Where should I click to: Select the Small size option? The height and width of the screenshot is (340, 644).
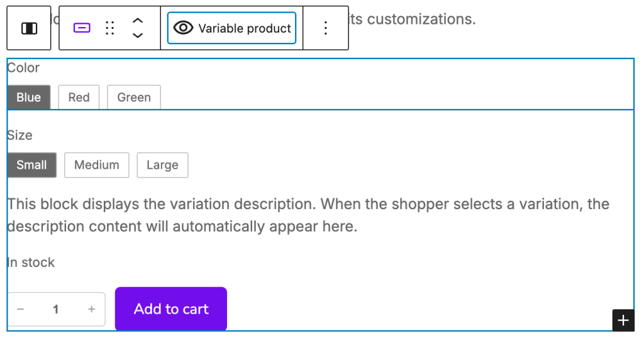pos(32,165)
